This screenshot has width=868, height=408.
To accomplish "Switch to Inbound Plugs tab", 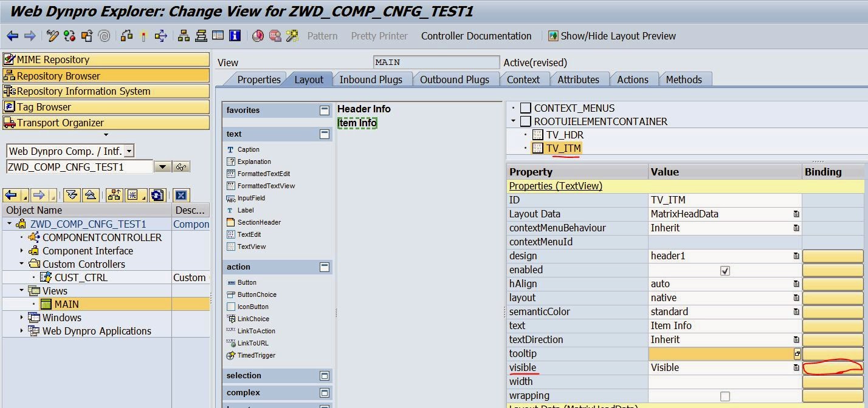I will click(371, 80).
